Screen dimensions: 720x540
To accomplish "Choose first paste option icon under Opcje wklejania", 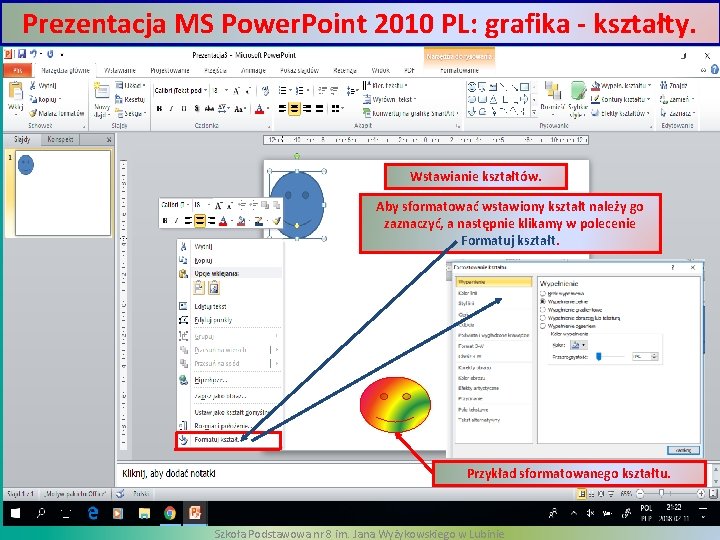I will click(x=199, y=288).
